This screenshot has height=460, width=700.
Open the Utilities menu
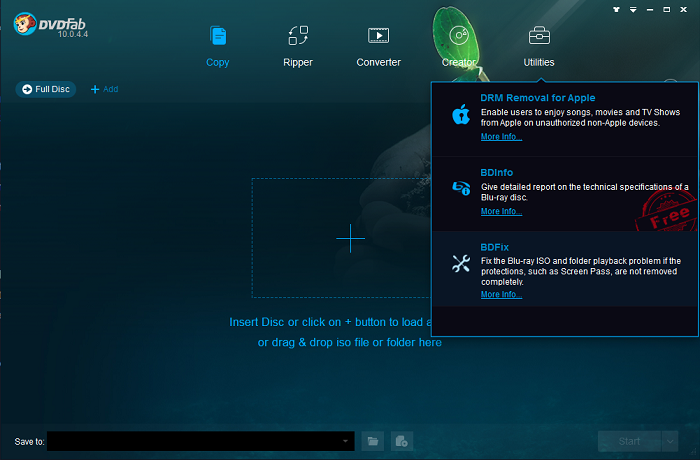539,47
